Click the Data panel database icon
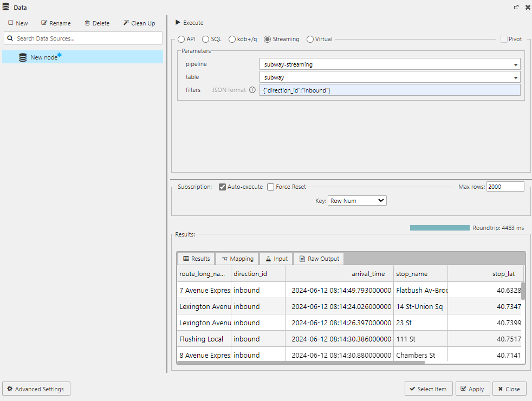This screenshot has width=532, height=401. [5, 7]
